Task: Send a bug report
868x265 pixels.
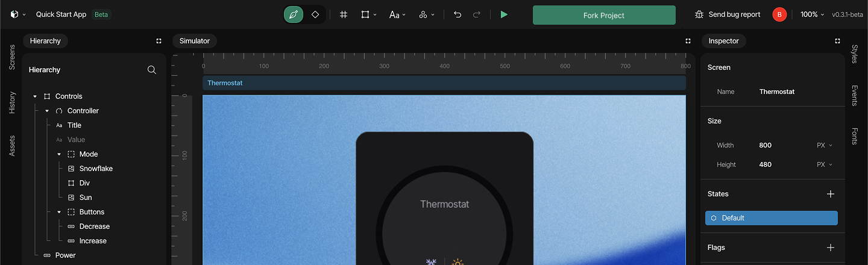Action: coord(728,14)
